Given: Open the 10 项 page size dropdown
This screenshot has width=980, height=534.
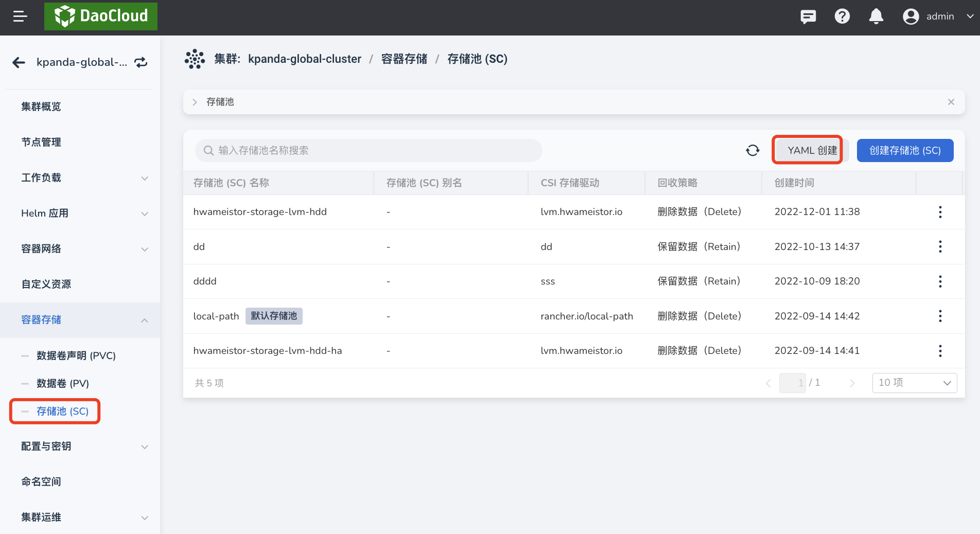Looking at the screenshot, I should [915, 383].
